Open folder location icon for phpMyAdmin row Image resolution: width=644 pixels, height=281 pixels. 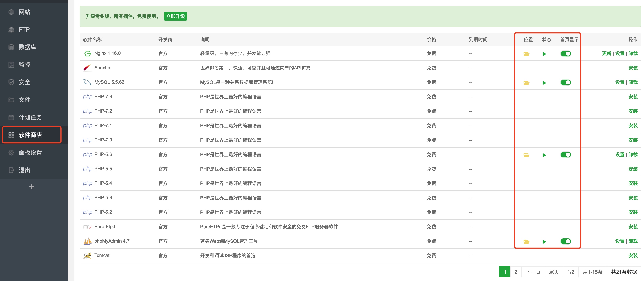coord(526,242)
